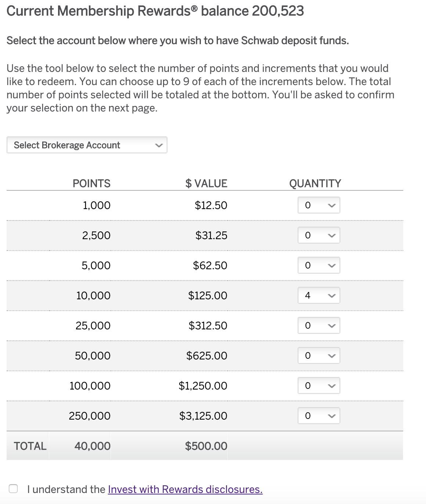Viewport: 426px width, 504px height.
Task: Open quantity dropdown for 25,000 points
Action: tap(319, 325)
